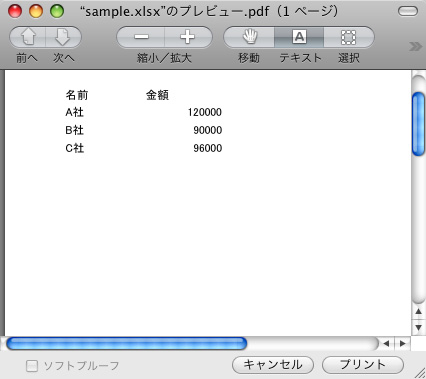Go to previous page with 前へ arrow
The height and width of the screenshot is (379, 426).
28,37
